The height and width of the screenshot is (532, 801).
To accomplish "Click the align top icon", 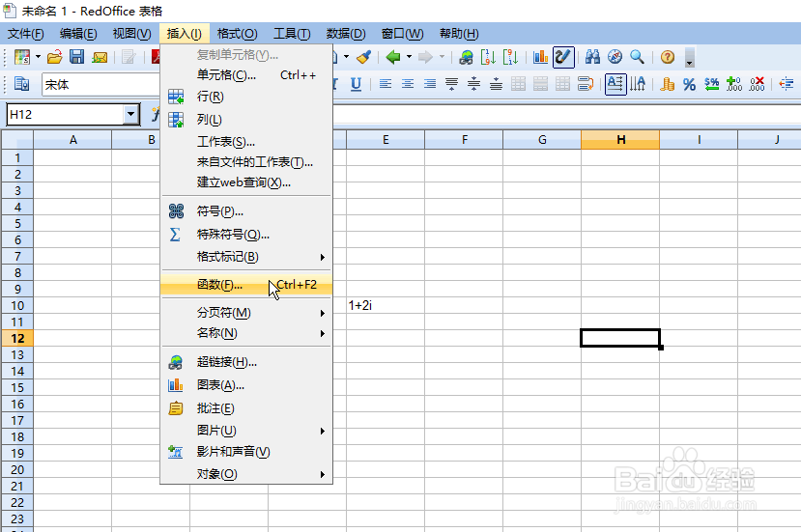I will [451, 84].
